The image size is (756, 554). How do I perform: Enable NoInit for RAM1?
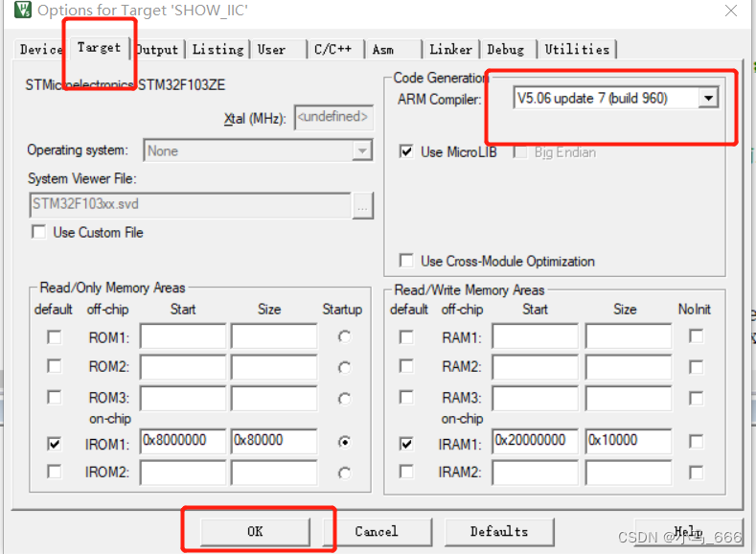(x=696, y=336)
